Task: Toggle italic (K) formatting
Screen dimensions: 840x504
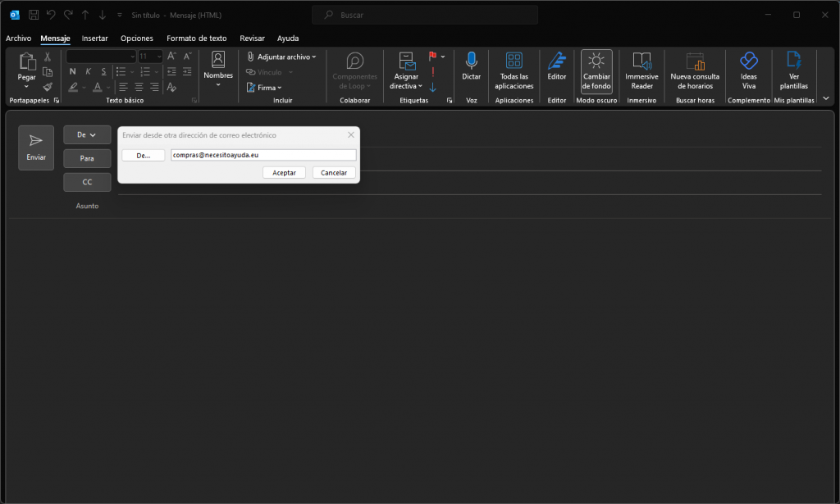Action: [x=89, y=71]
